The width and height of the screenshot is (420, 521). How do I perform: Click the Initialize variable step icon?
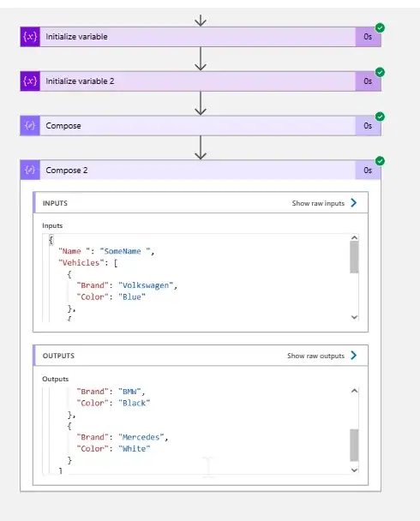tap(30, 37)
